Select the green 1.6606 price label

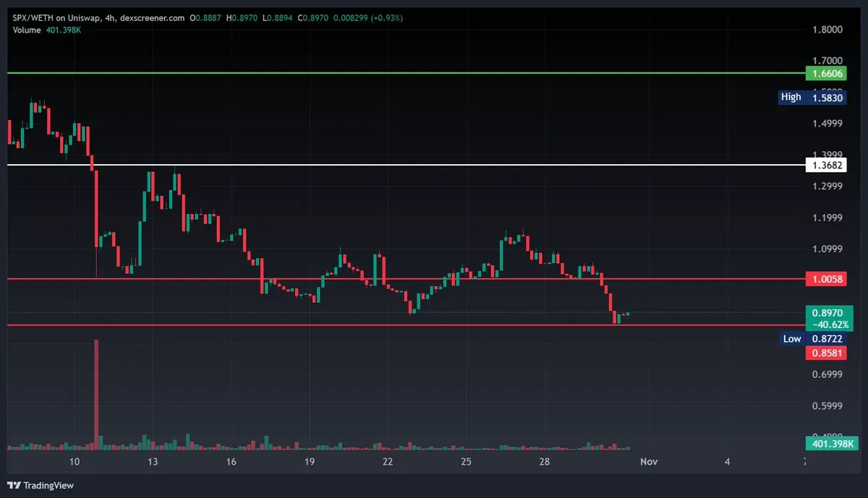click(825, 74)
